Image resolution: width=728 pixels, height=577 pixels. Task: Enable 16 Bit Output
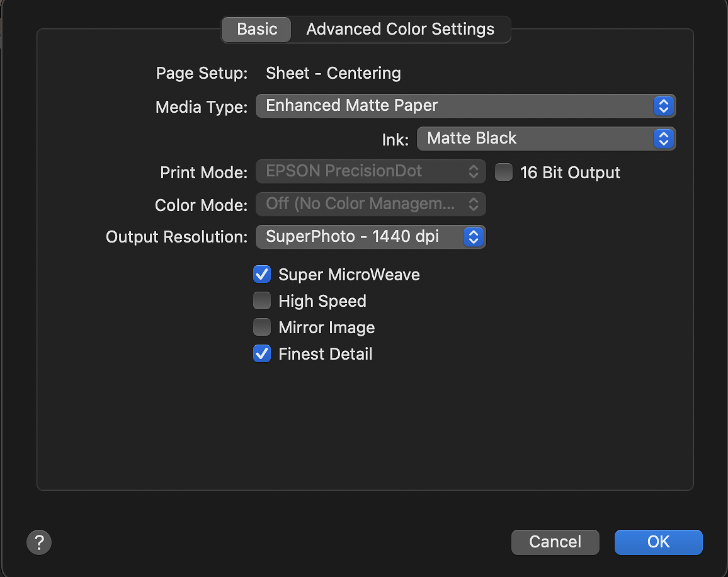[x=503, y=172]
